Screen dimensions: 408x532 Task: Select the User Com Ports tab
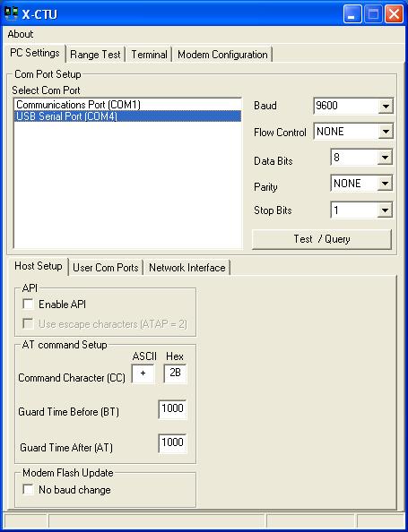pyautogui.click(x=105, y=268)
